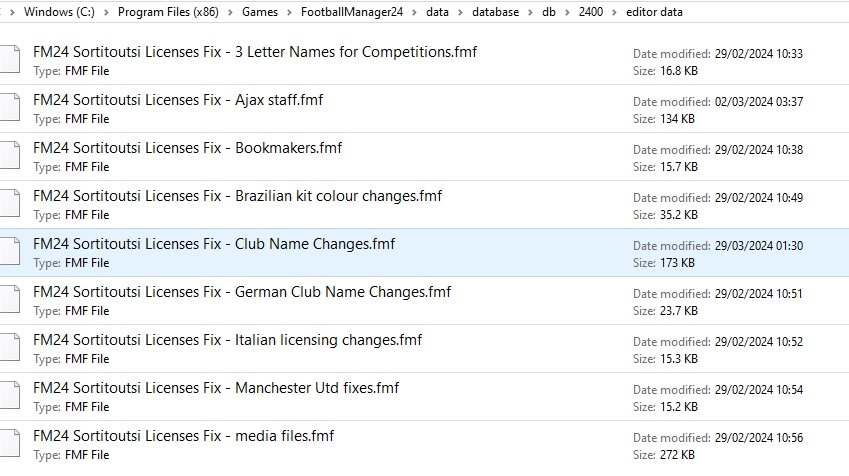Go to FootballManager24 in the breadcrumb path
The width and height of the screenshot is (849, 476).
coord(352,12)
